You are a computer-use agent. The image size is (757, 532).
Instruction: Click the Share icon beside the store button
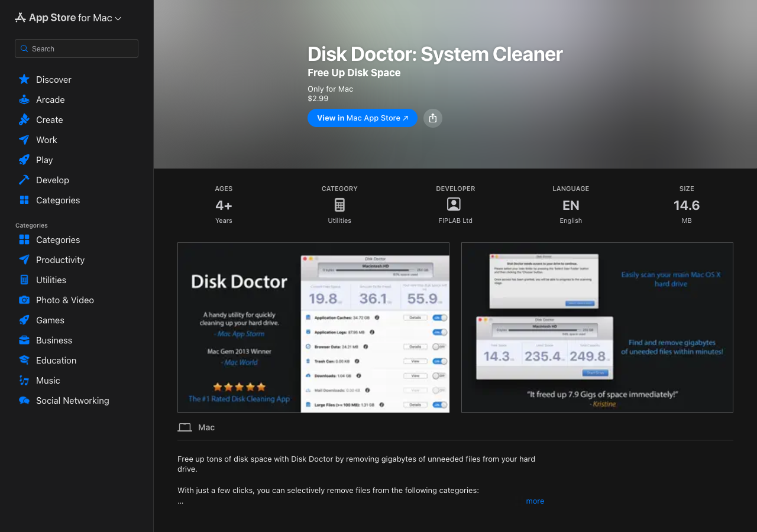coord(432,118)
